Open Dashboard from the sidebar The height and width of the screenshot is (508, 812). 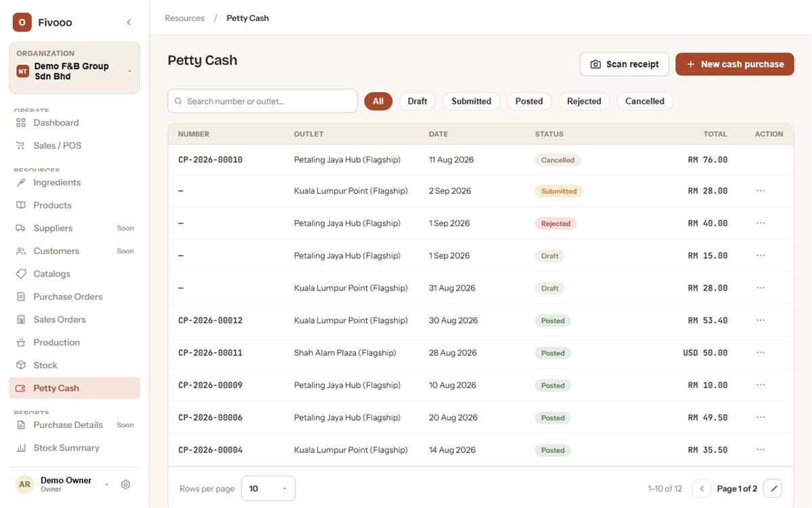click(x=74, y=123)
